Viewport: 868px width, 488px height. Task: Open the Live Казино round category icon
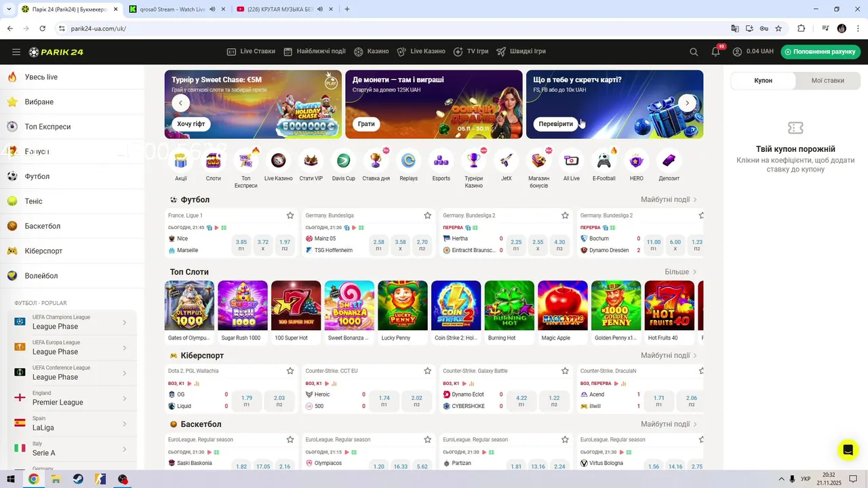tap(278, 161)
